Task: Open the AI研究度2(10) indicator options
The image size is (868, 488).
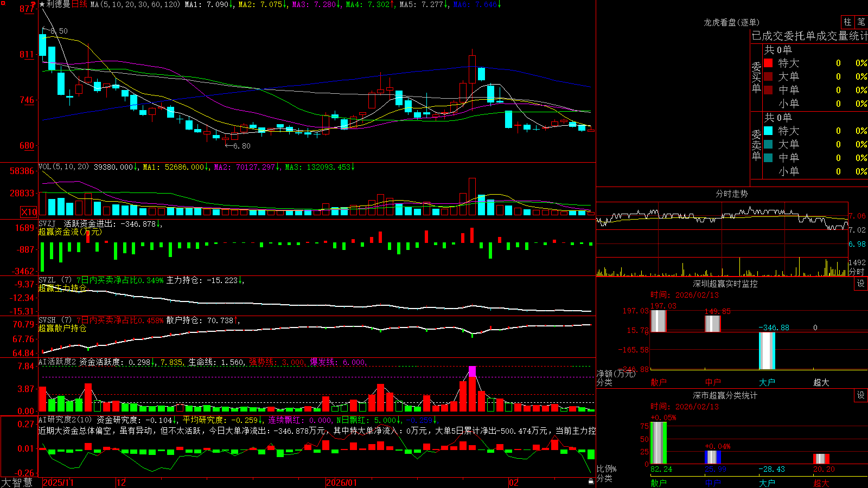Action: click(66, 420)
